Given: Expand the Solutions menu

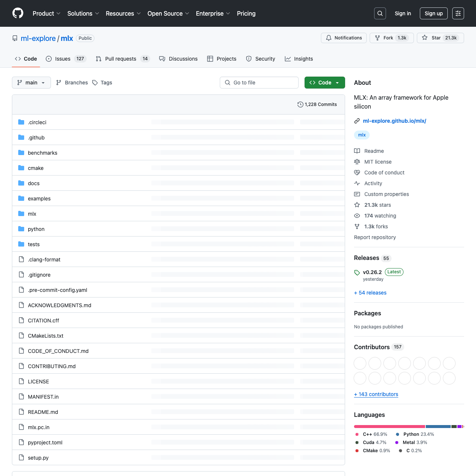Looking at the screenshot, I should tap(83, 13).
